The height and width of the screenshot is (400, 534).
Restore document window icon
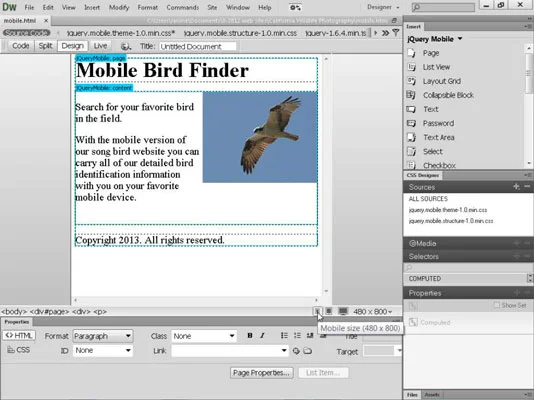[x=394, y=21]
